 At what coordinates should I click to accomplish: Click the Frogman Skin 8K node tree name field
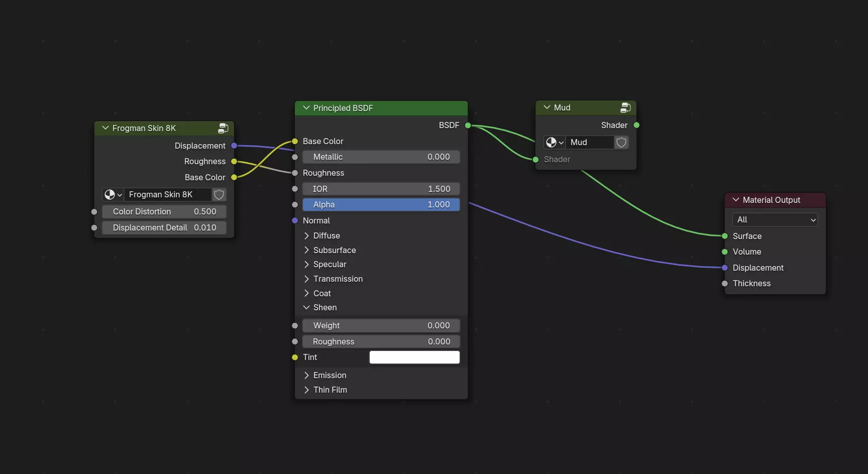[x=168, y=195]
